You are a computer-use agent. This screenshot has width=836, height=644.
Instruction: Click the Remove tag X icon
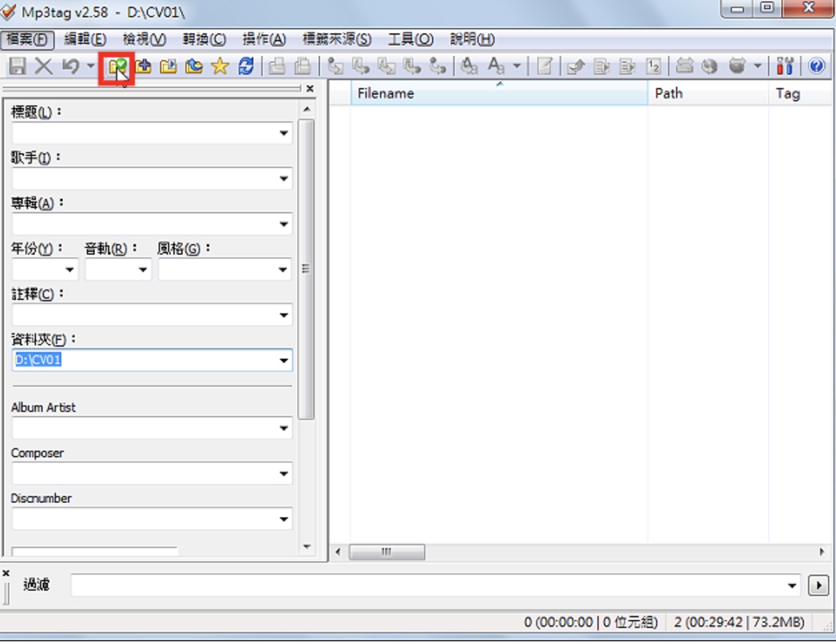(x=43, y=66)
